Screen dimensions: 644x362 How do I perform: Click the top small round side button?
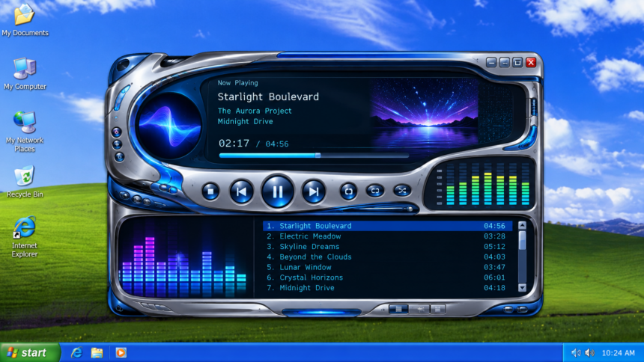click(x=117, y=132)
